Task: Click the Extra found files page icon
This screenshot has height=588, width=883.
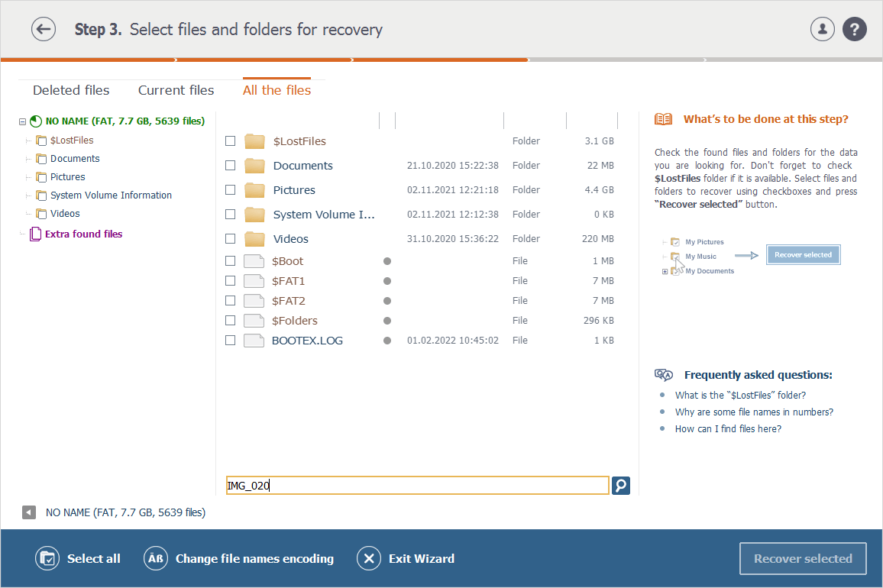Action: (35, 234)
